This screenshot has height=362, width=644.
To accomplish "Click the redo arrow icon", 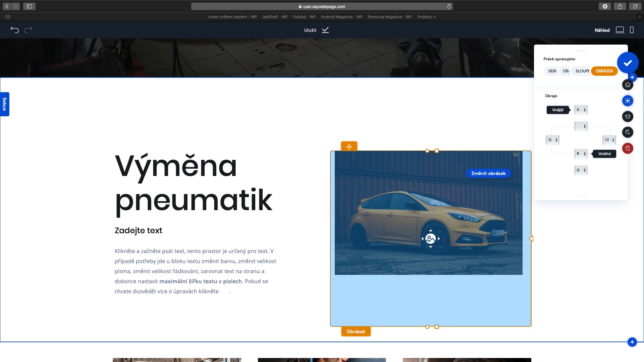I will [29, 30].
